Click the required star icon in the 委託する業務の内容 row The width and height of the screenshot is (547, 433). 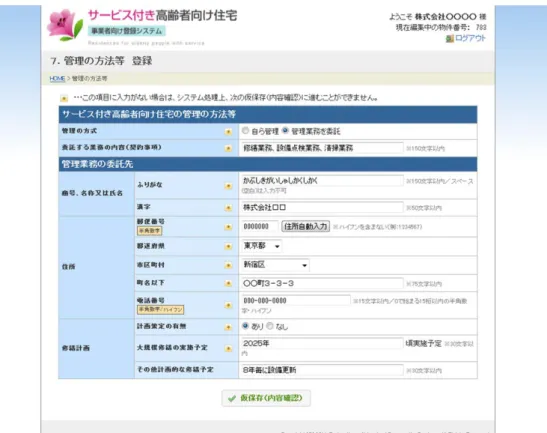coord(228,148)
